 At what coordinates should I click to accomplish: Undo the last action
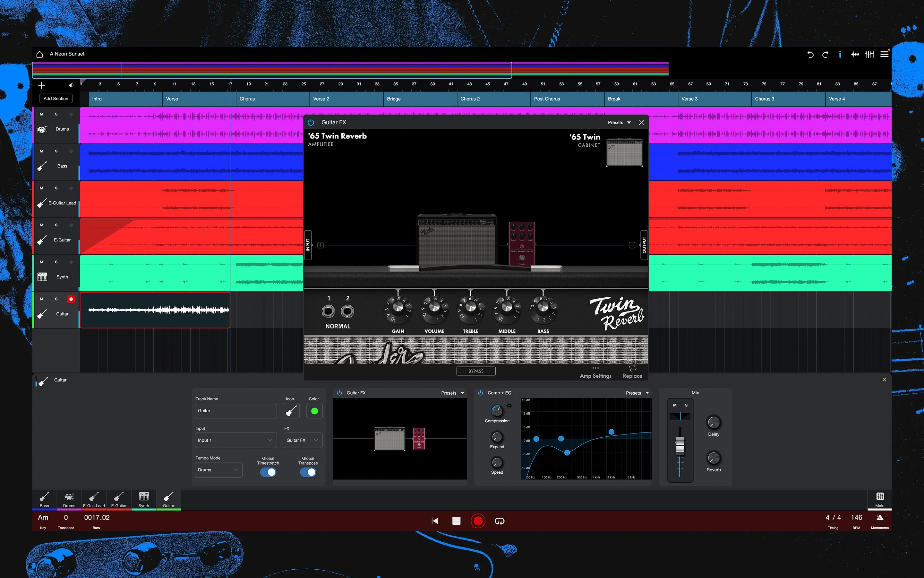click(810, 54)
